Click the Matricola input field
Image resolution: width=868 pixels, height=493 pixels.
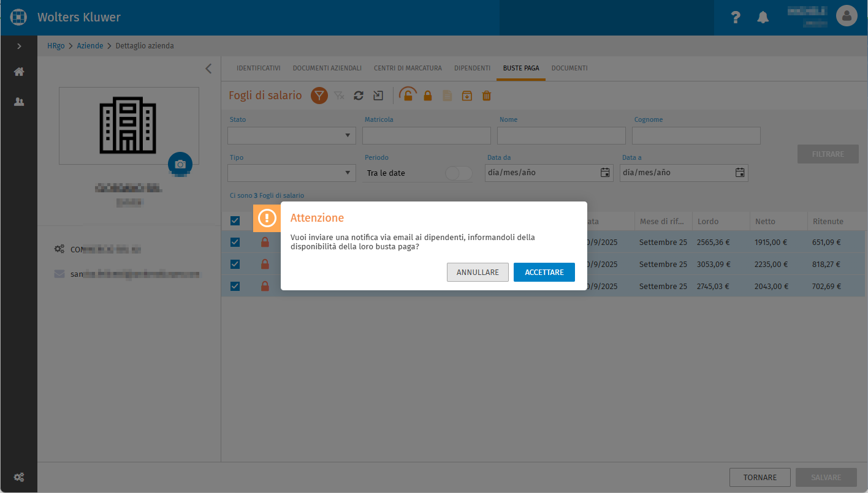pos(427,135)
